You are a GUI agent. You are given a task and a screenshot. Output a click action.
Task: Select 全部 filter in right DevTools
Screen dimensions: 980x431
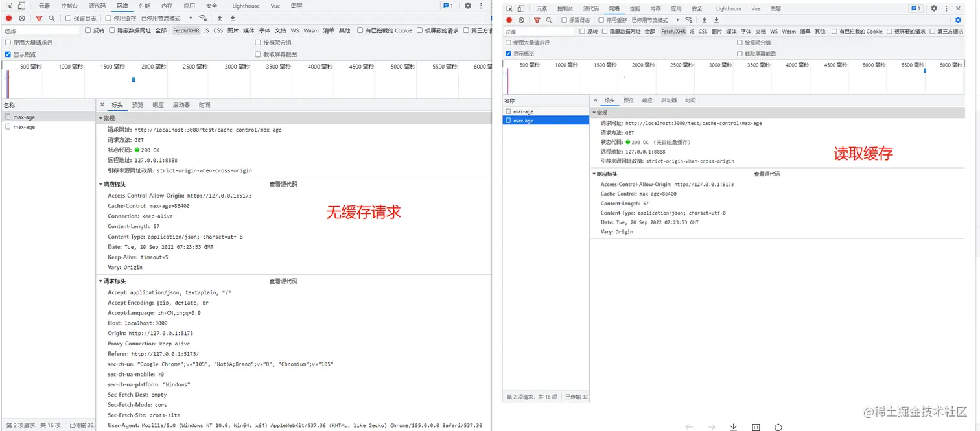649,31
